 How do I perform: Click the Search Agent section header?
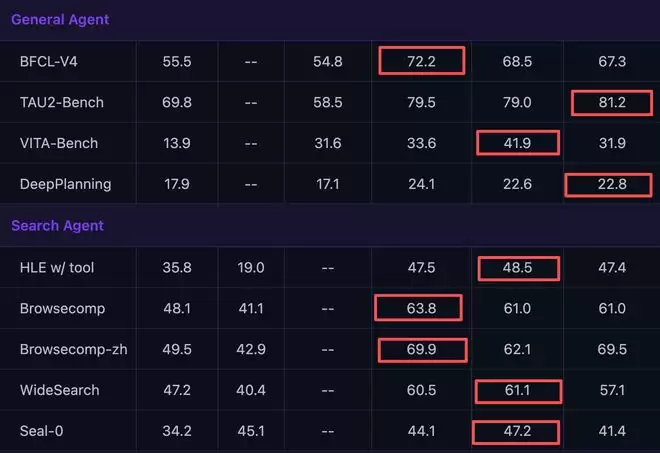pos(57,226)
